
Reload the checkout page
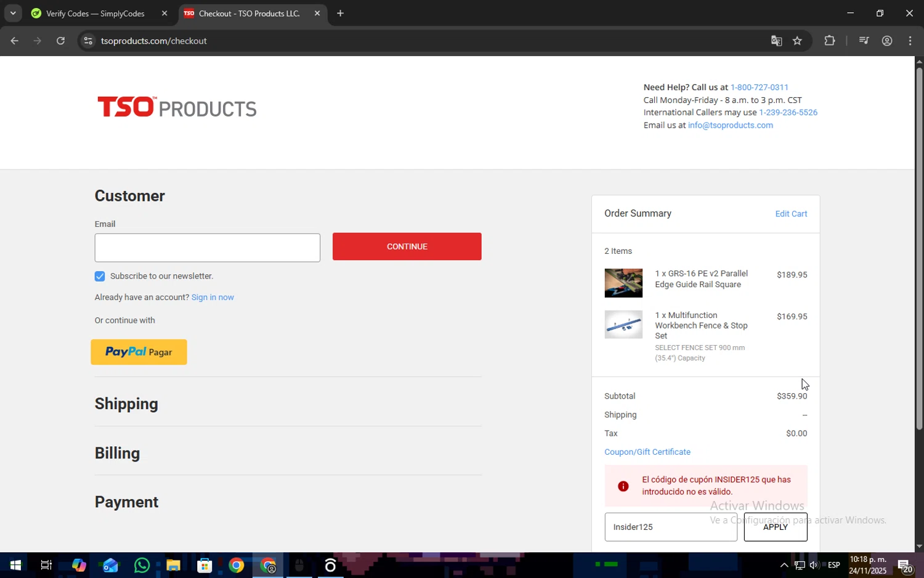point(60,41)
